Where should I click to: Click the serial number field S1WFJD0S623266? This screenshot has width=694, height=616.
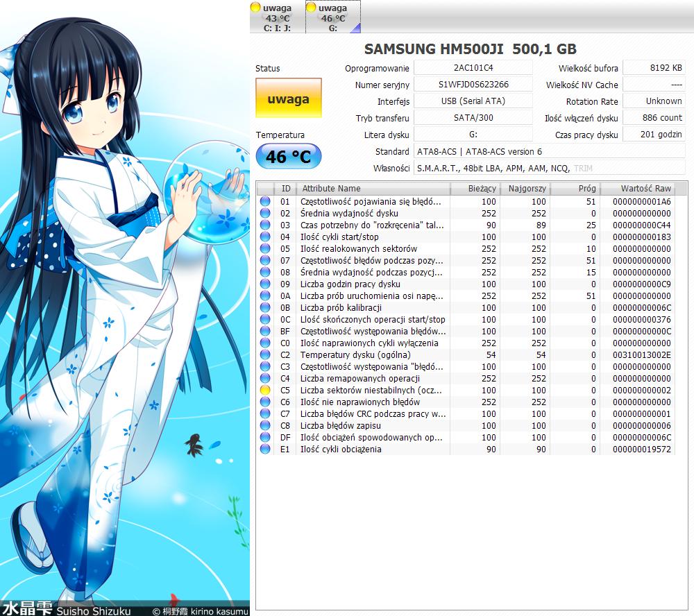473,85
